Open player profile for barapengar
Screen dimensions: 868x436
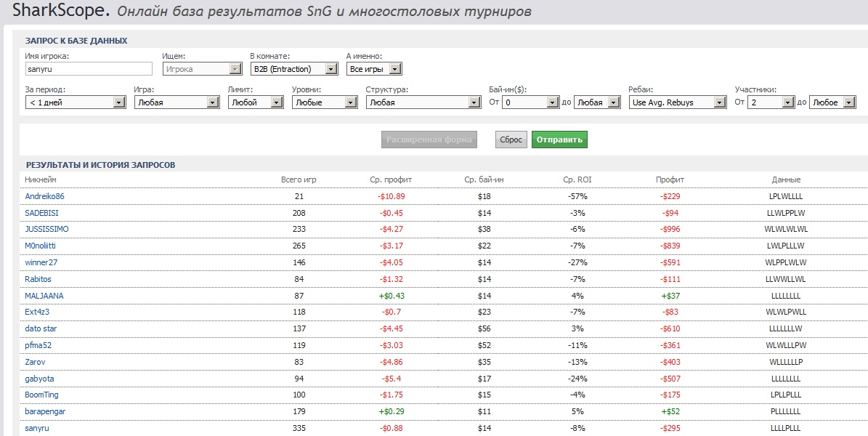[x=45, y=411]
